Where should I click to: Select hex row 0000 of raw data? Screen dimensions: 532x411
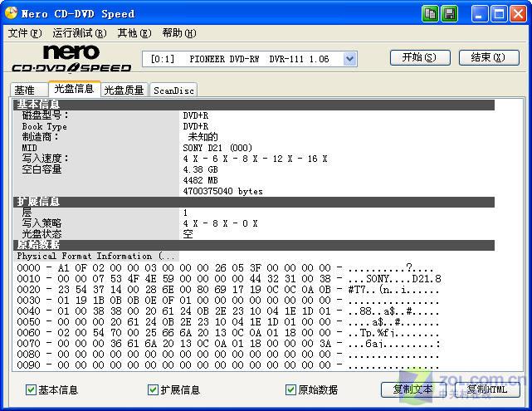tap(225, 268)
